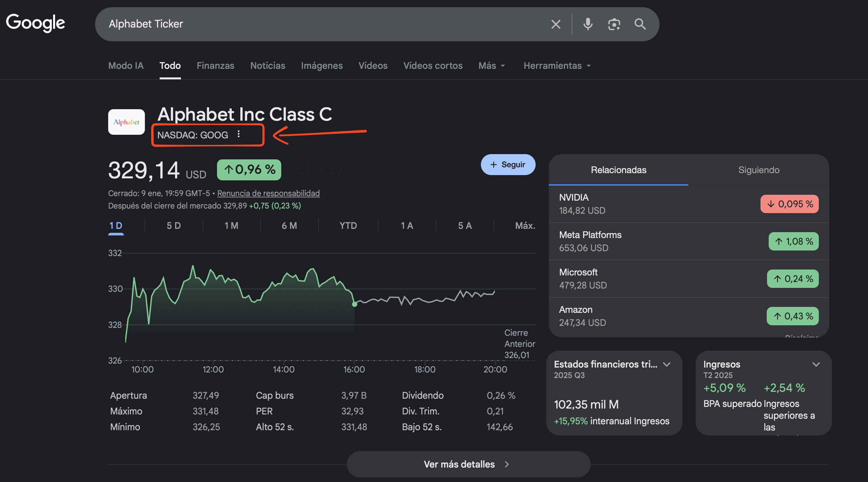Open Google Lens image search icon
868x482 pixels.
point(614,24)
